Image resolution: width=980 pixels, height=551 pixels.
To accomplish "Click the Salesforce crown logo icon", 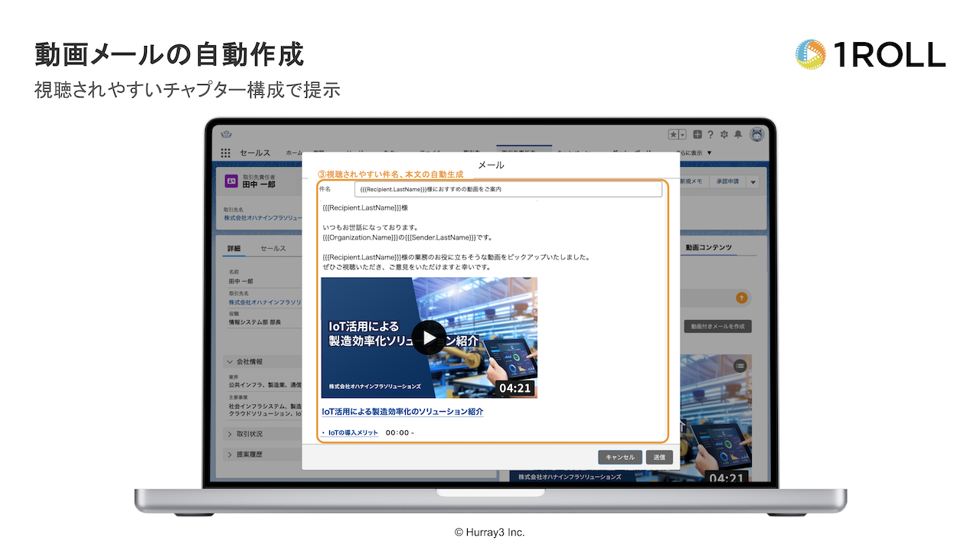I will 227,135.
